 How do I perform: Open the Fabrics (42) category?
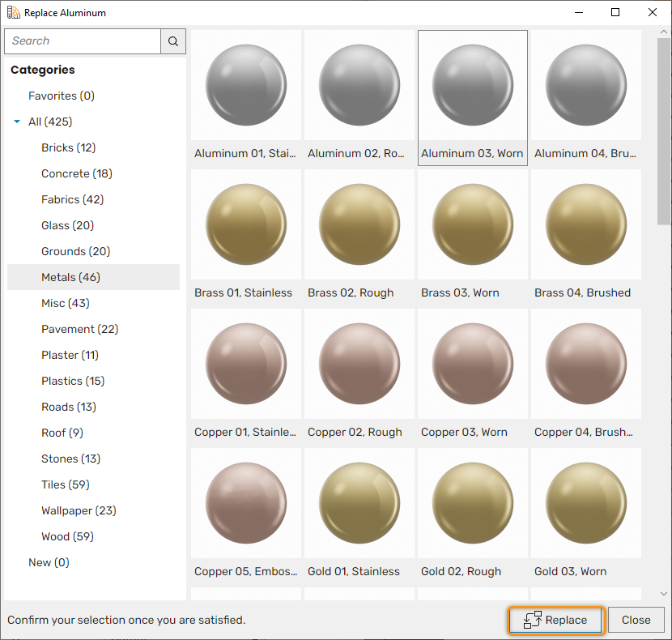coord(72,199)
